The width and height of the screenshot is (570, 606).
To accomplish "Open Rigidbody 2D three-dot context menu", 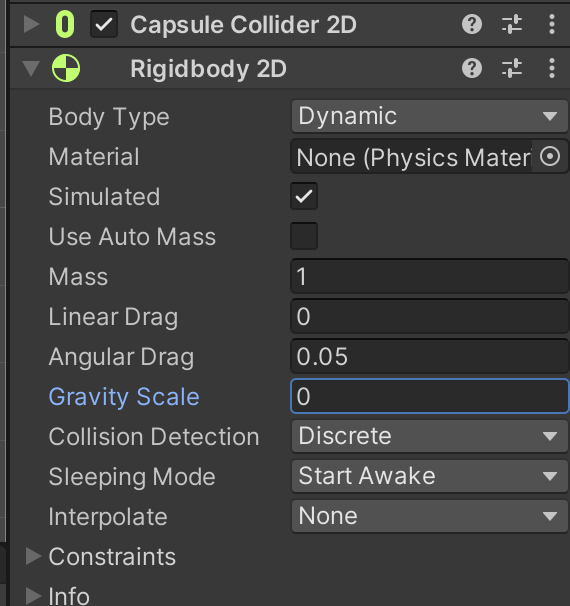I will click(552, 68).
